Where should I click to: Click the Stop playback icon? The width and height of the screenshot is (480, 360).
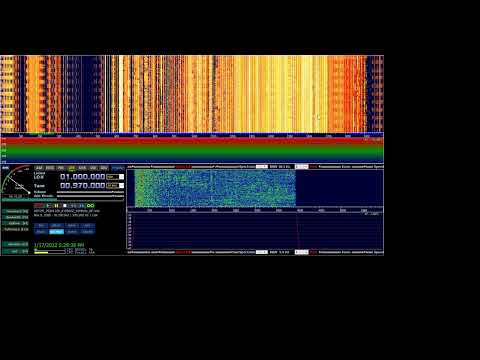[65, 206]
